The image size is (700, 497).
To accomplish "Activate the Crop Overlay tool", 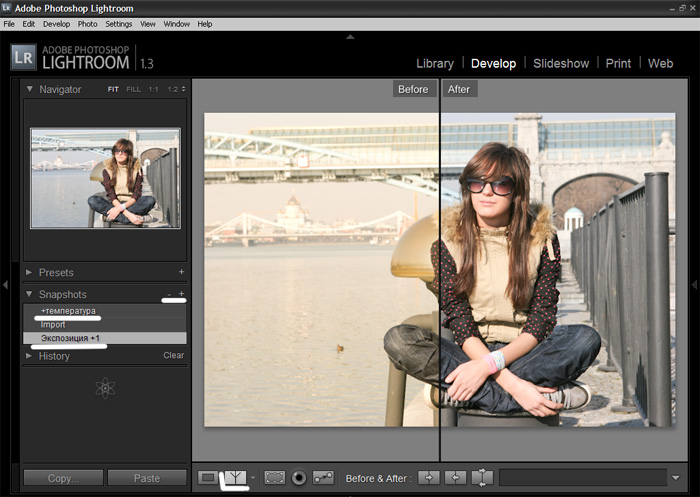I will click(275, 478).
